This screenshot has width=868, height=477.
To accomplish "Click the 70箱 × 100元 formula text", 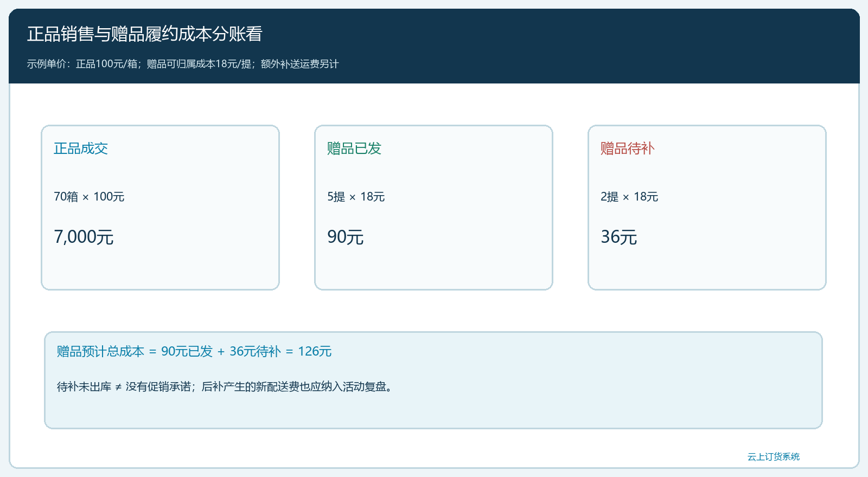I will tap(89, 197).
